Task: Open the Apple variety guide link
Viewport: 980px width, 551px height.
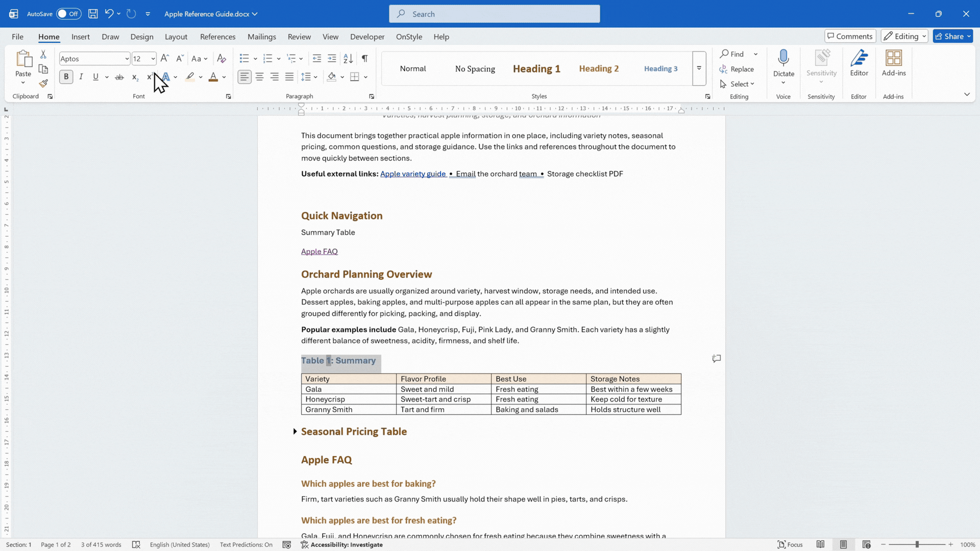Action: pos(413,174)
